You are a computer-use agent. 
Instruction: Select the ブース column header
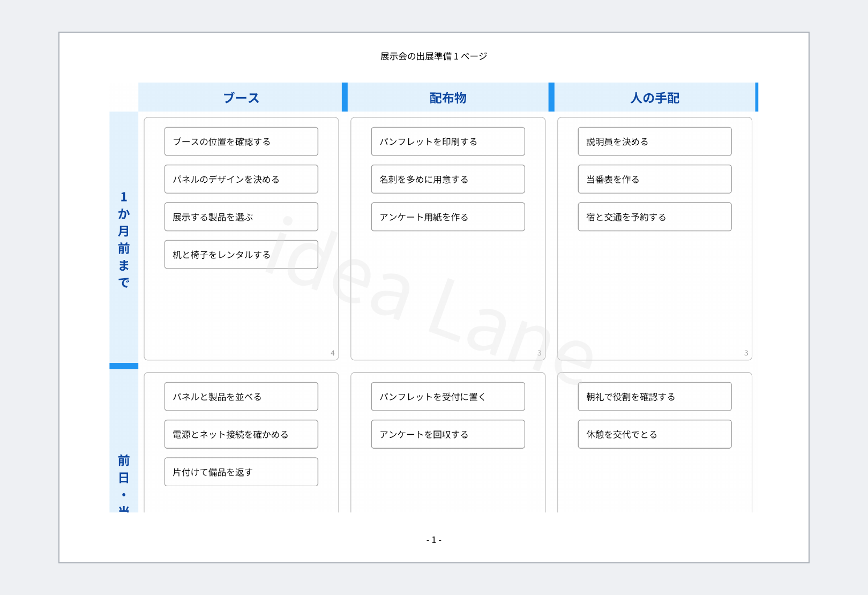pyautogui.click(x=241, y=98)
